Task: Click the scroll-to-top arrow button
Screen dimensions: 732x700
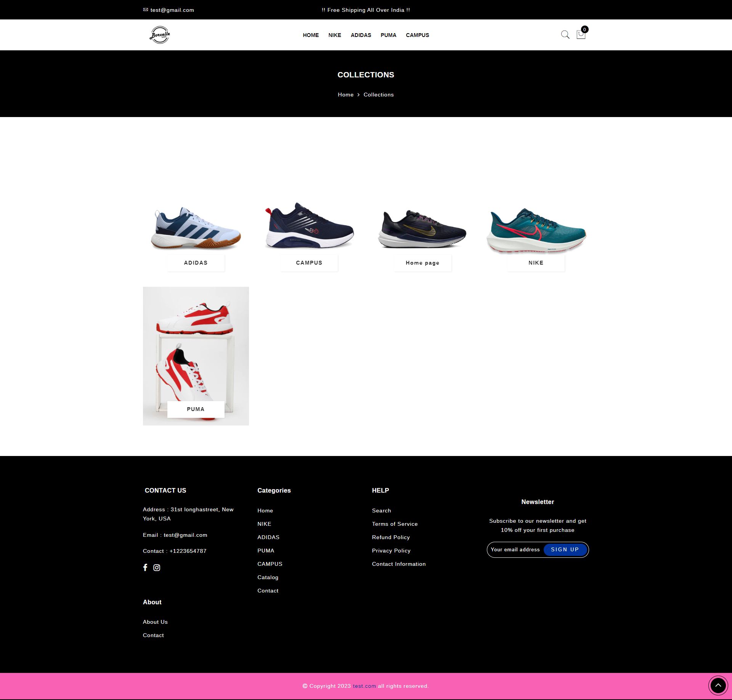Action: point(718,685)
